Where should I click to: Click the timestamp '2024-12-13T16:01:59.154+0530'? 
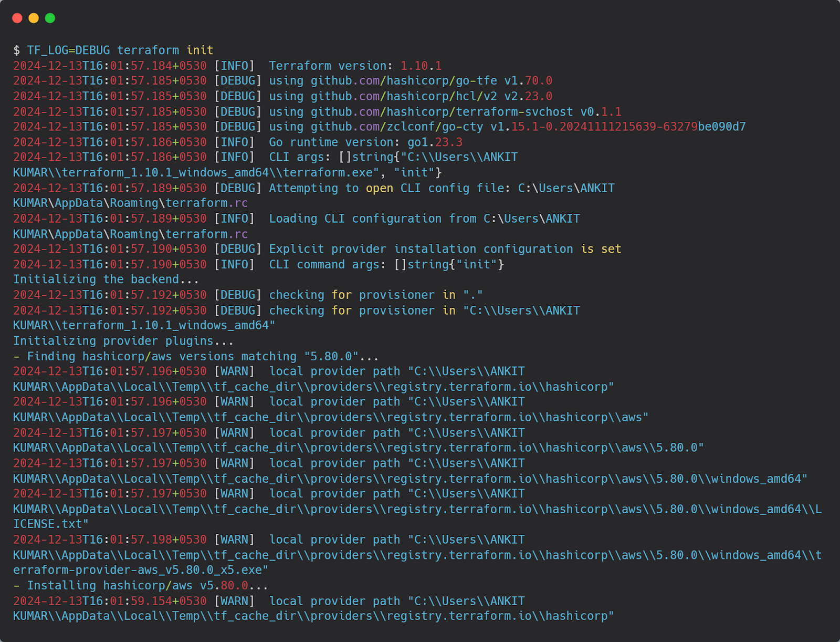[110, 602]
